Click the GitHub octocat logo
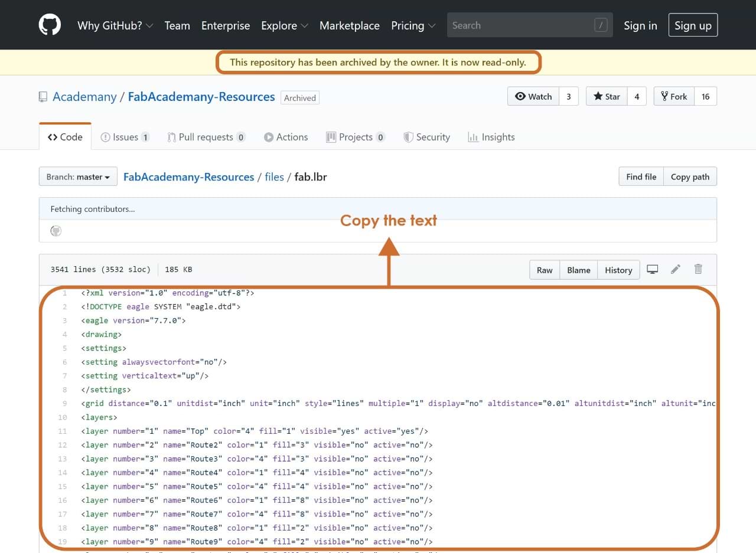Viewport: 756px width, 553px height. click(x=50, y=25)
